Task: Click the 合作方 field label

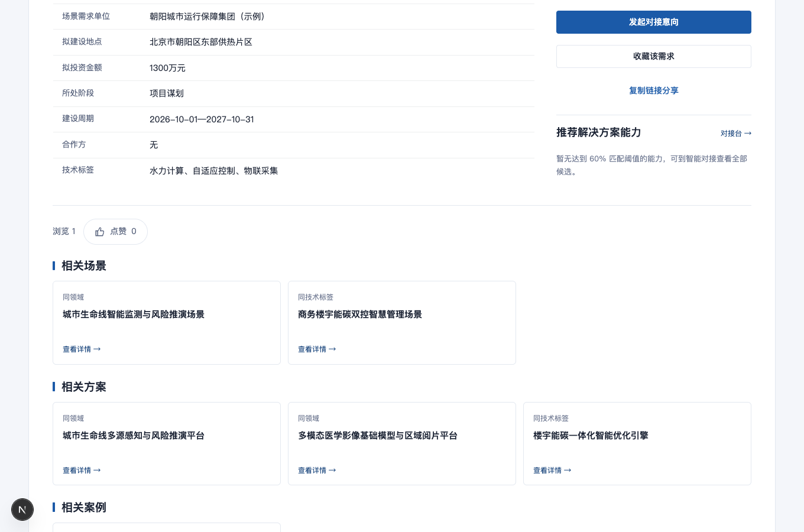Action: (74, 145)
